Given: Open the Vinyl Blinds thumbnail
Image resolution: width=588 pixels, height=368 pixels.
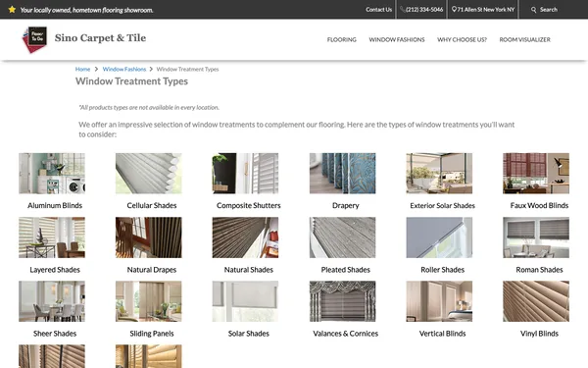Looking at the screenshot, I should pyautogui.click(x=536, y=301).
